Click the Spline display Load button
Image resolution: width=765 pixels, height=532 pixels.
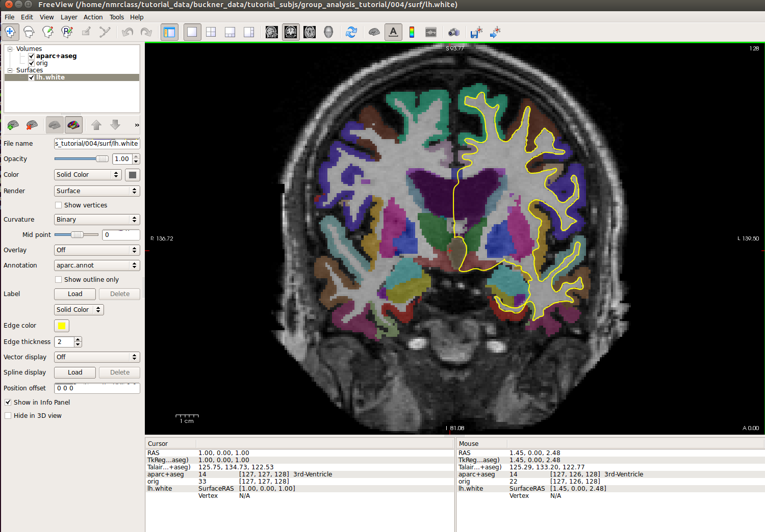[75, 373]
